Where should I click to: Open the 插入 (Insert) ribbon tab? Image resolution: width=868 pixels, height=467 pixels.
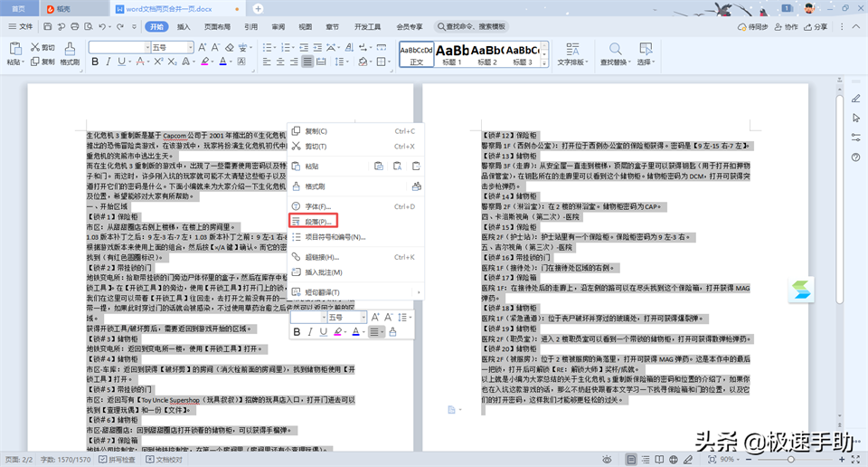pyautogui.click(x=184, y=27)
